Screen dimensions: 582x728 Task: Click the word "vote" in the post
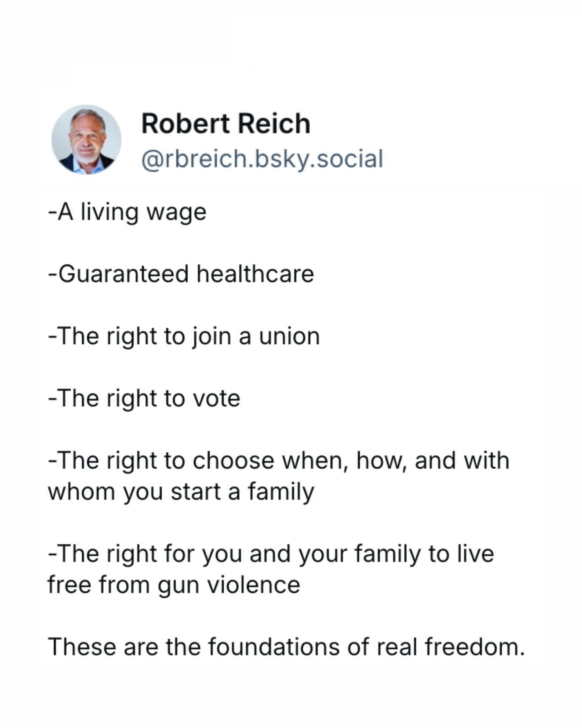click(216, 398)
